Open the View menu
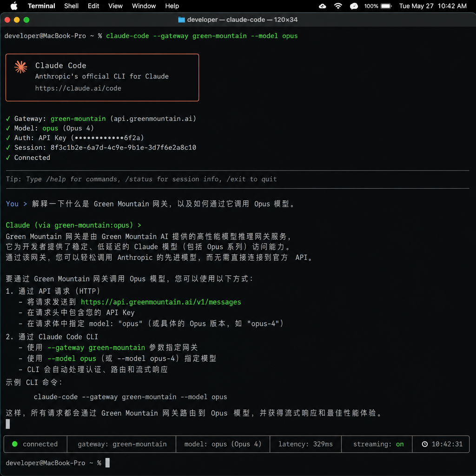The height and width of the screenshot is (476, 476). point(115,6)
